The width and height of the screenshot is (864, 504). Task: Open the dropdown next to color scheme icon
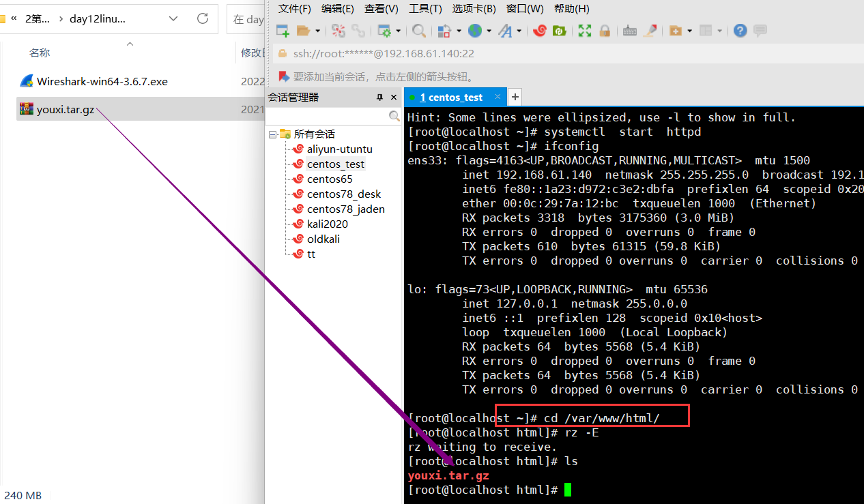pyautogui.click(x=459, y=31)
